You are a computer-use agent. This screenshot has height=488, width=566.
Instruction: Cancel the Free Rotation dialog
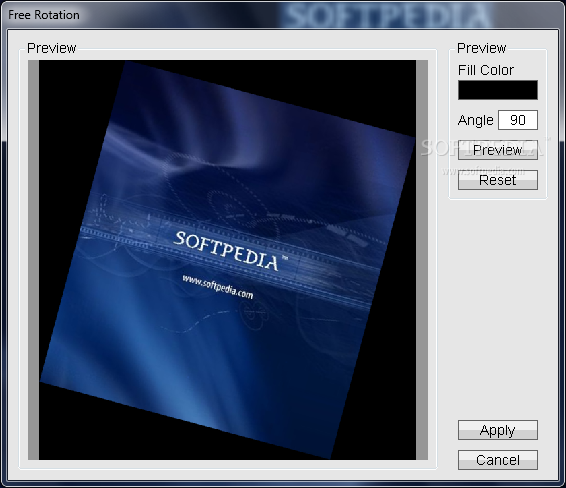(x=498, y=460)
